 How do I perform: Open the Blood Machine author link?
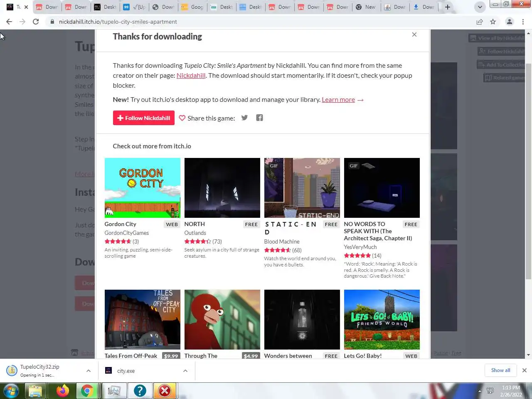pyautogui.click(x=282, y=241)
